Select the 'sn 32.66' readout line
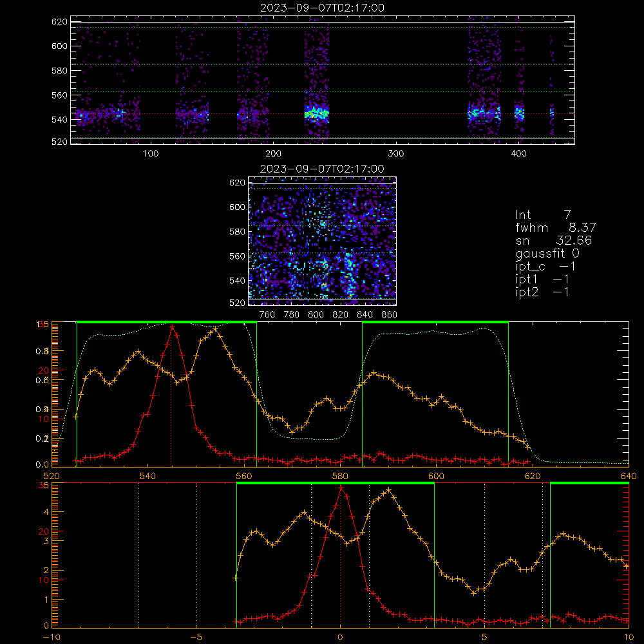This screenshot has height=644, width=644. pyautogui.click(x=553, y=240)
